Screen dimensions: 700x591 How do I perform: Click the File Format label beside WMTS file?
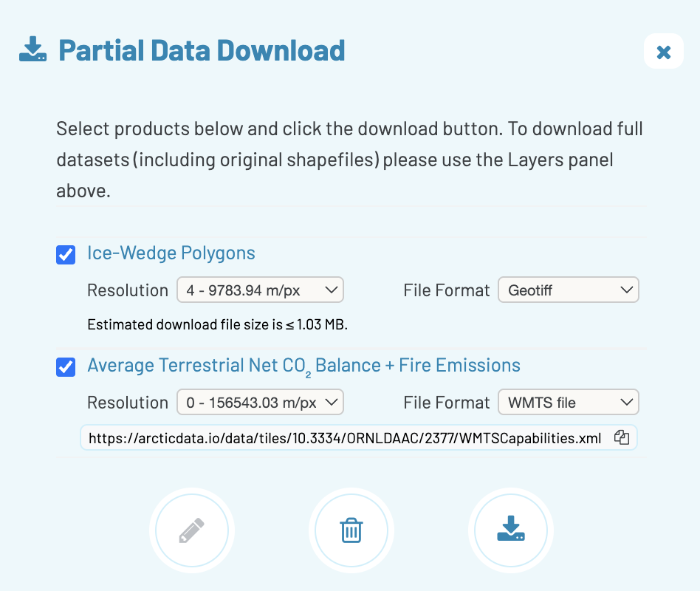[x=447, y=403]
